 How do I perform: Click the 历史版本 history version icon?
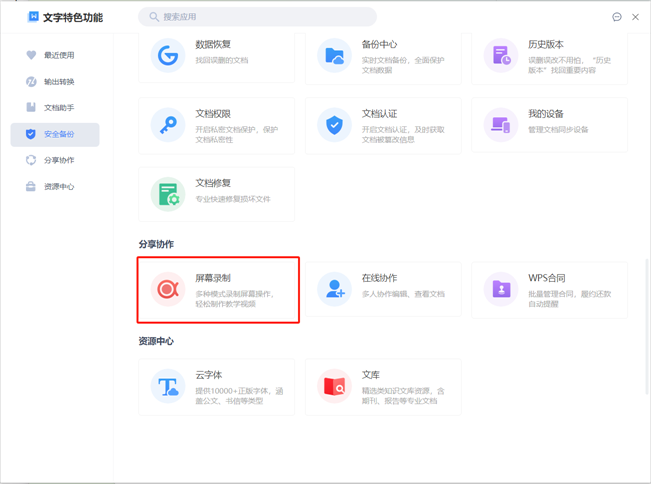point(500,56)
